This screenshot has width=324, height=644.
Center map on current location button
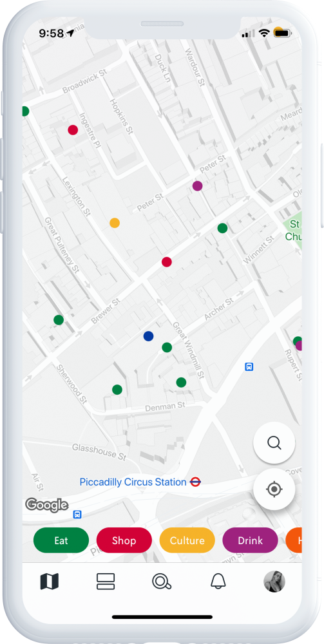(x=274, y=489)
